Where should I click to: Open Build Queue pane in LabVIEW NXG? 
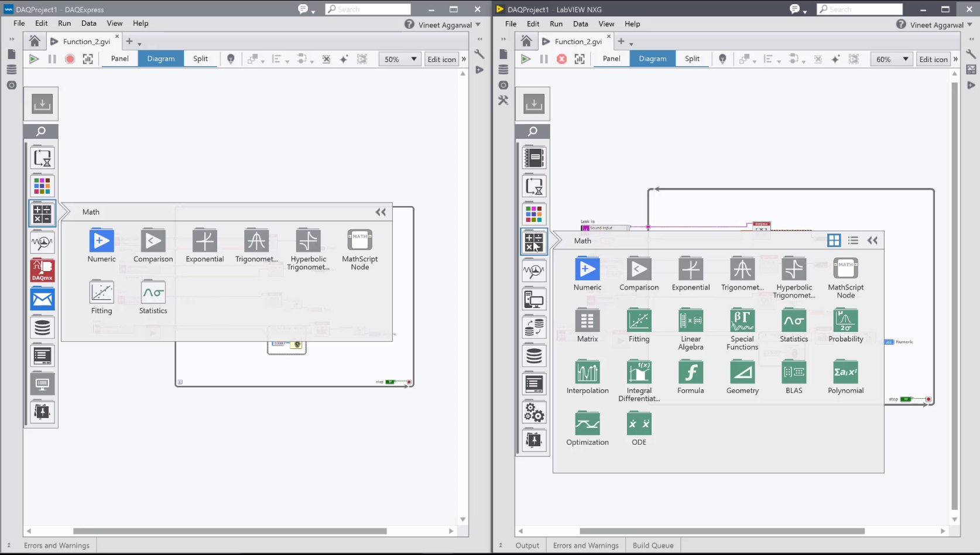653,546
